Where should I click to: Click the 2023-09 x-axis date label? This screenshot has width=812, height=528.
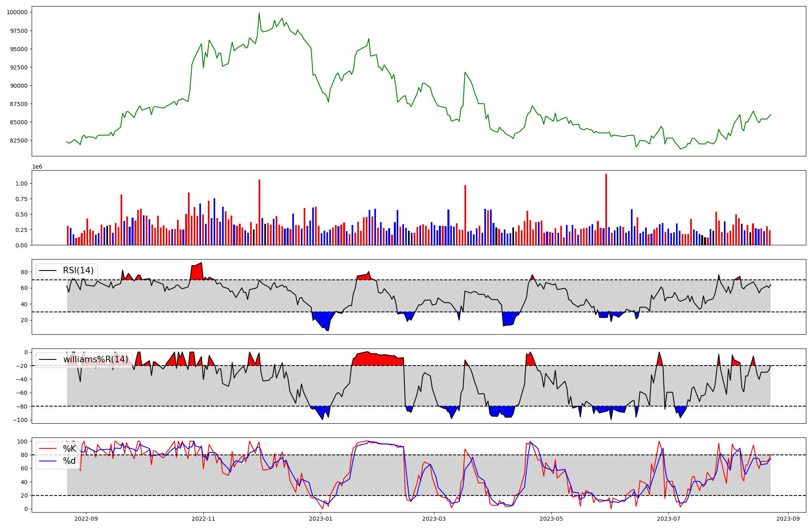788,519
